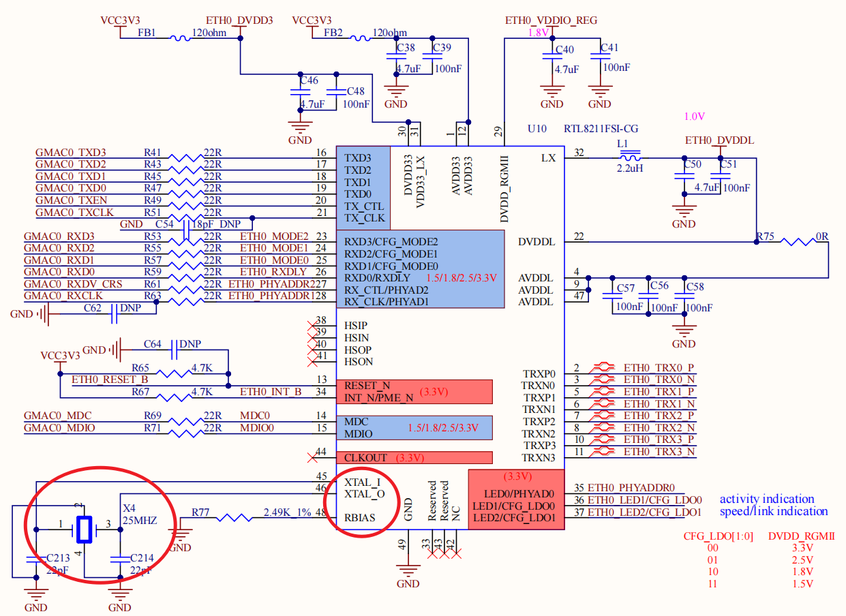Click the GND symbol below C46
The height and width of the screenshot is (616, 846).
tap(299, 128)
